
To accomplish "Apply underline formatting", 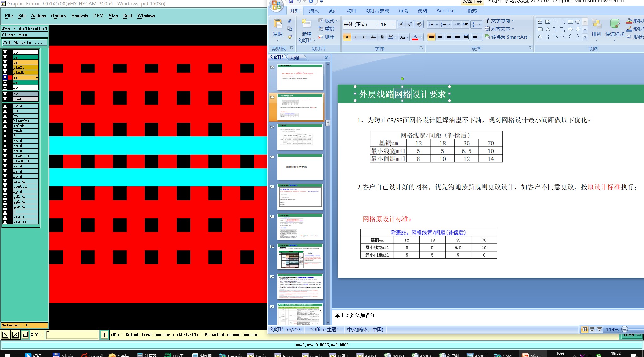I will point(364,37).
